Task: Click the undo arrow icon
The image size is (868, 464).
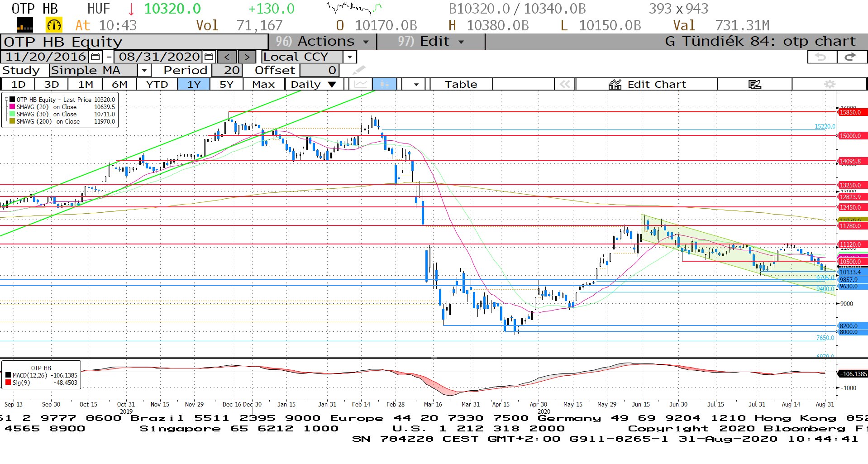Action: pyautogui.click(x=822, y=57)
